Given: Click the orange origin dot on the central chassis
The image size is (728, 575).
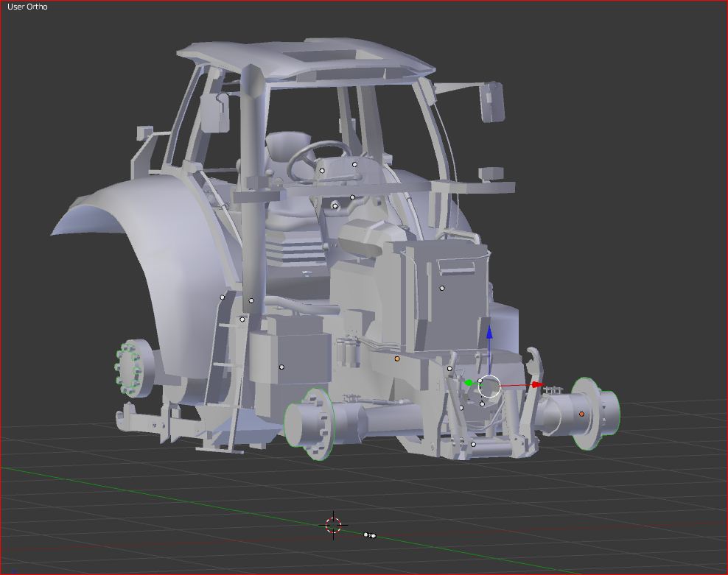Looking at the screenshot, I should click(x=397, y=359).
